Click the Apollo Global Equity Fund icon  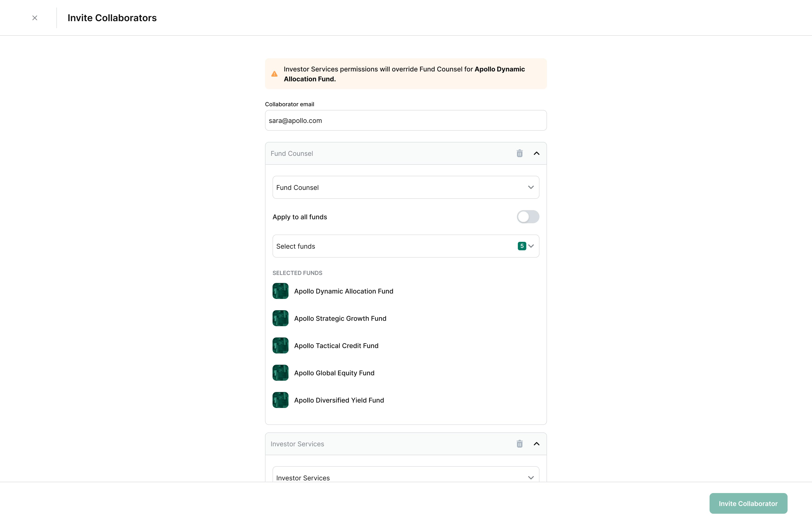[281, 373]
